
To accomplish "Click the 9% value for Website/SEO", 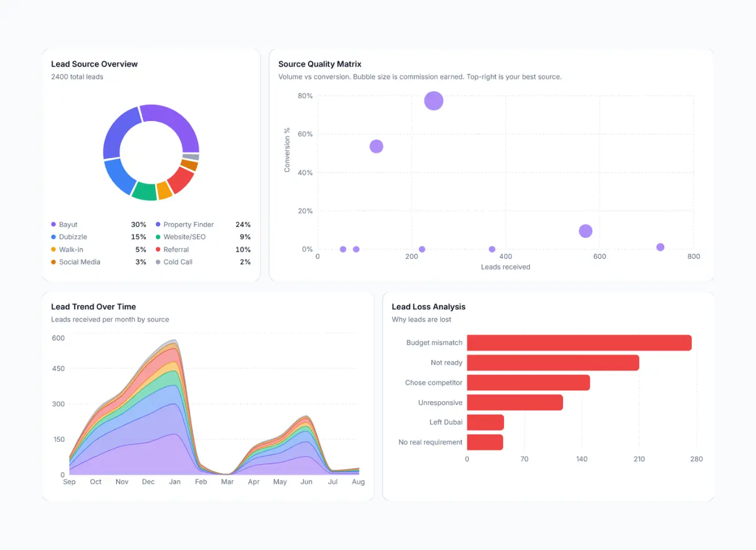I will click(x=245, y=237).
